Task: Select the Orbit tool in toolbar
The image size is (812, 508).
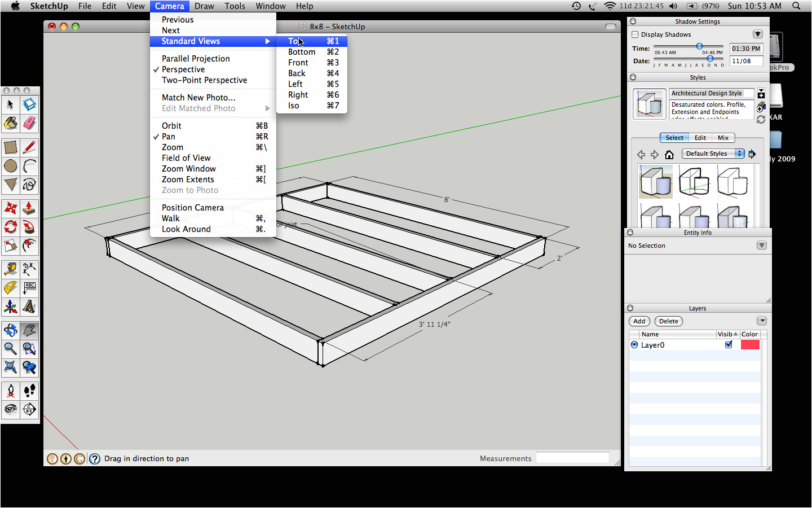Action: pyautogui.click(x=10, y=330)
